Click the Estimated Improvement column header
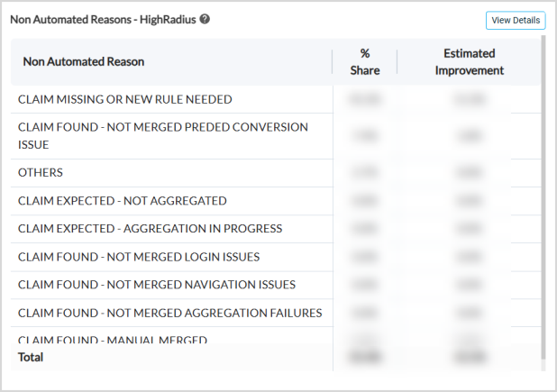 click(469, 62)
